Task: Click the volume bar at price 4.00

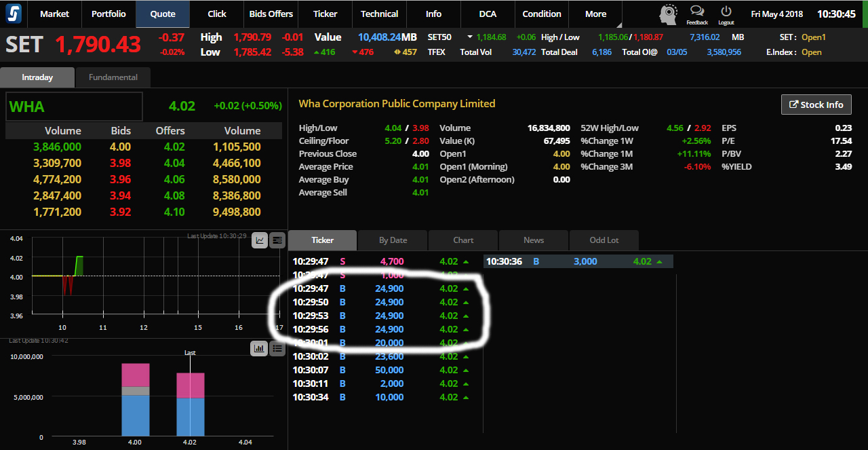Action: (136, 400)
